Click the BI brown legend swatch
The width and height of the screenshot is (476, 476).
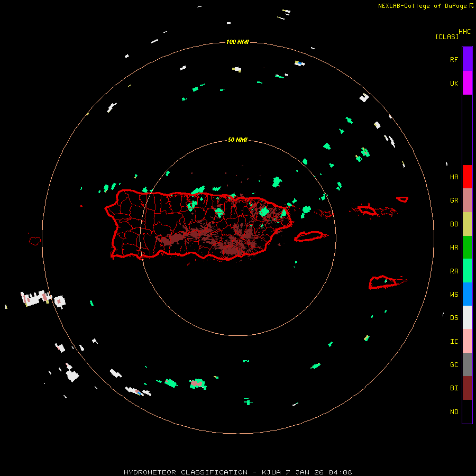(467, 388)
